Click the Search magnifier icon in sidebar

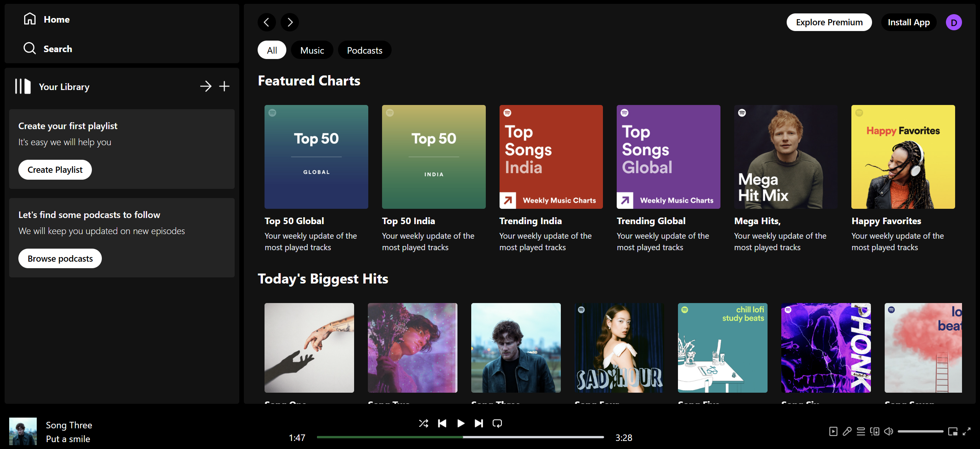click(x=29, y=49)
